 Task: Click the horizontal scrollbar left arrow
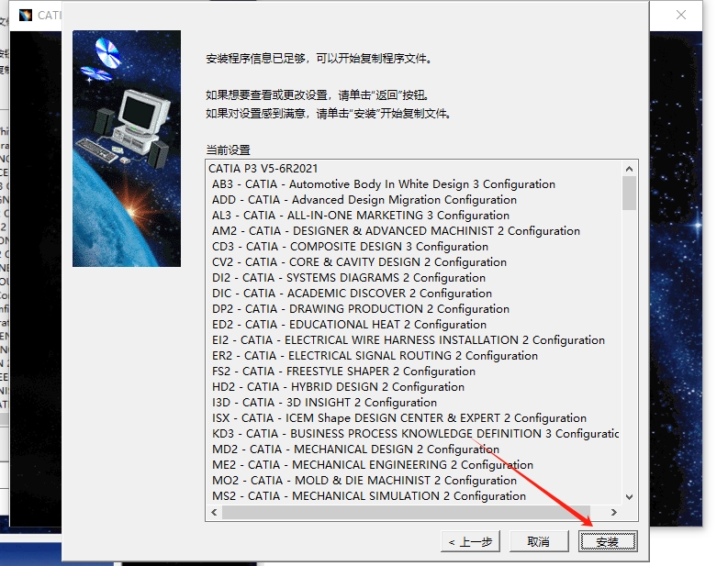215,513
